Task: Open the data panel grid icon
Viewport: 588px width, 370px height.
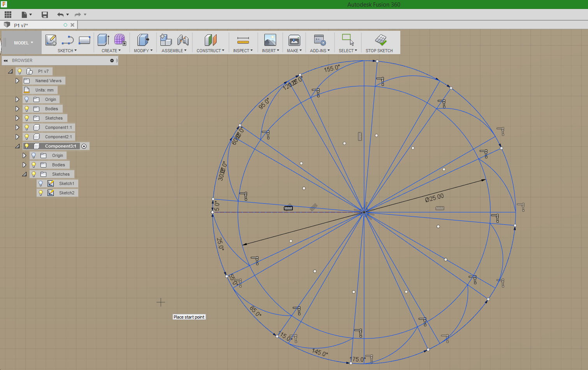Action: click(x=8, y=15)
